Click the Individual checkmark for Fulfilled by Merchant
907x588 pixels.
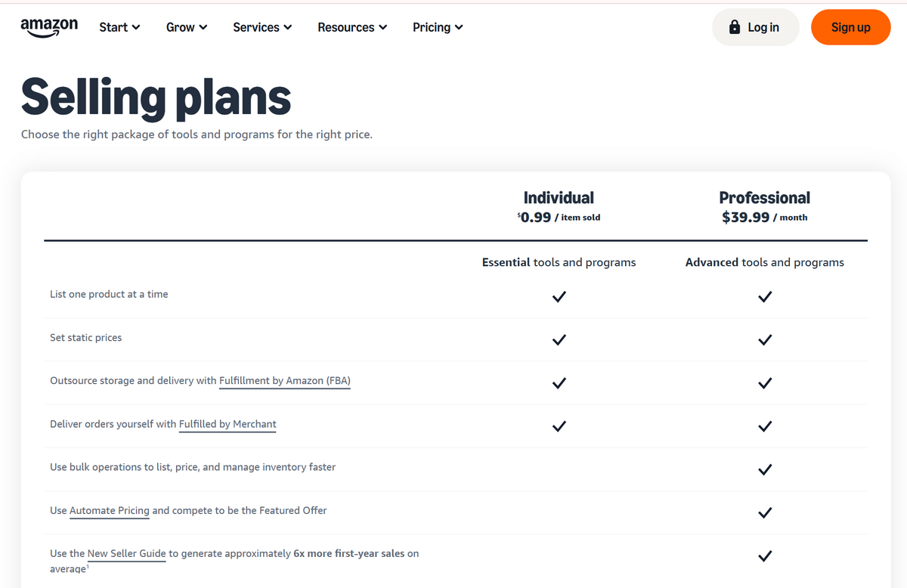559,426
